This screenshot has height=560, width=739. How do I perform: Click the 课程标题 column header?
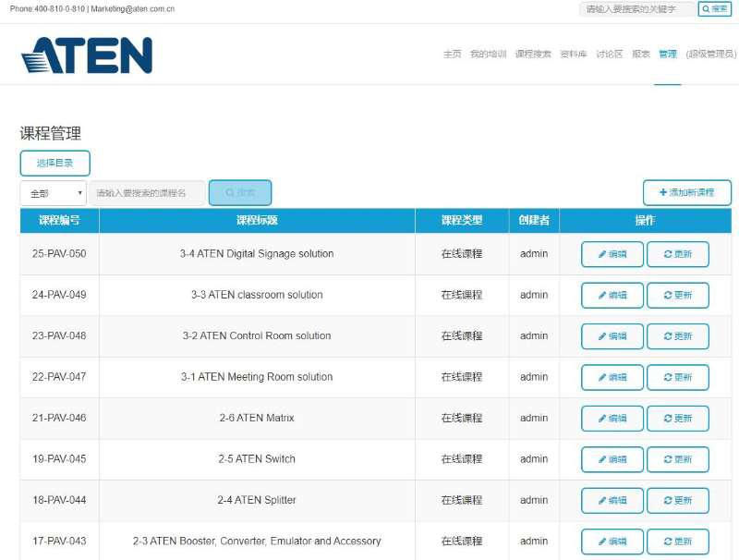point(257,220)
